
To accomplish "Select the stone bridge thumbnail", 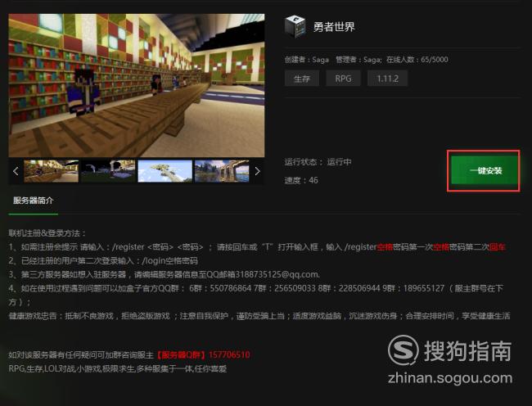I will [x=222, y=171].
